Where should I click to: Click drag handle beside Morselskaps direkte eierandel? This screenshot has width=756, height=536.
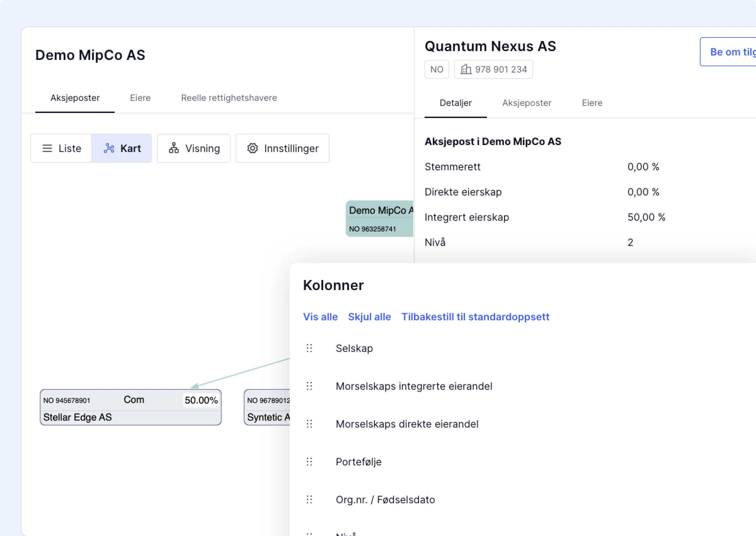(x=309, y=424)
